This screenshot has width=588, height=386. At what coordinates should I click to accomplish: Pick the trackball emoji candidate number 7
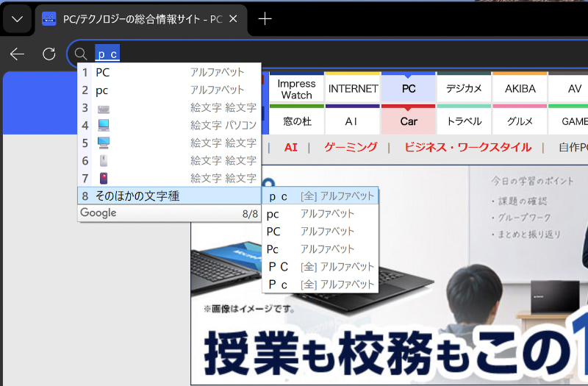169,178
